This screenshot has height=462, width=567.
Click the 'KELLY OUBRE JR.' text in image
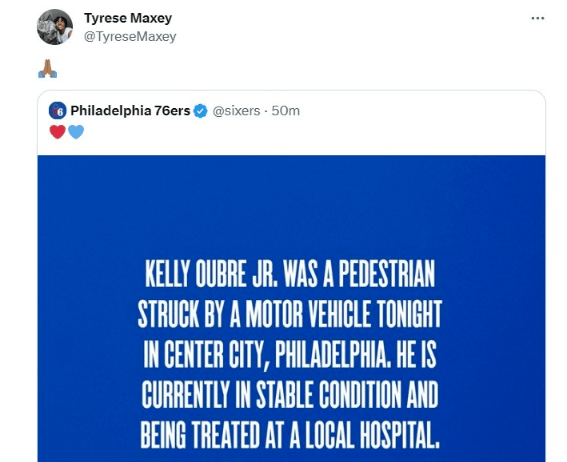coord(212,274)
